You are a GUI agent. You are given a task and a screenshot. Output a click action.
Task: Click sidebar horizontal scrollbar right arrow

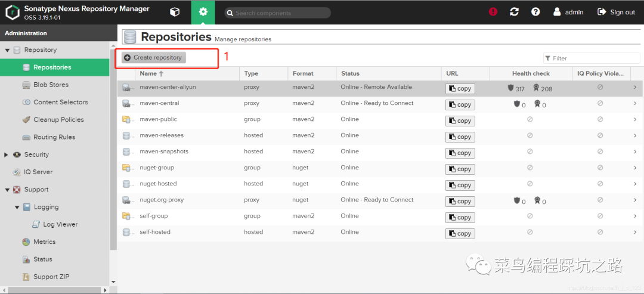(x=106, y=290)
